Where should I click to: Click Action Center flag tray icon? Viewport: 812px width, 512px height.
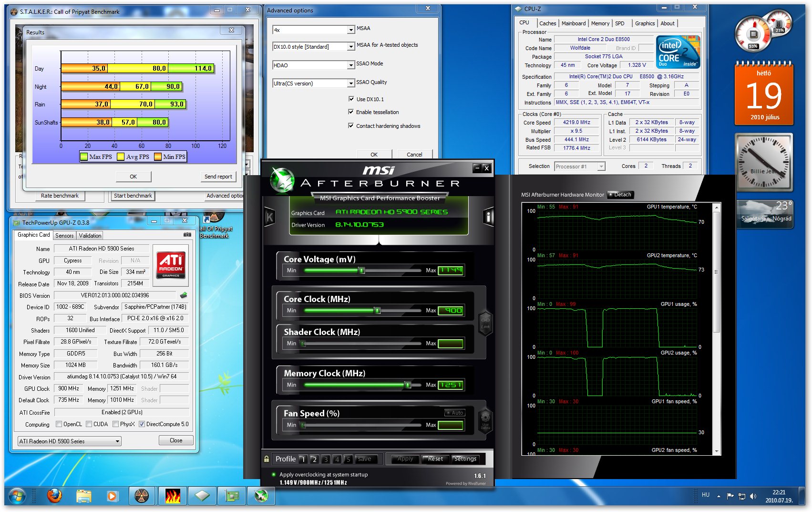click(x=730, y=496)
